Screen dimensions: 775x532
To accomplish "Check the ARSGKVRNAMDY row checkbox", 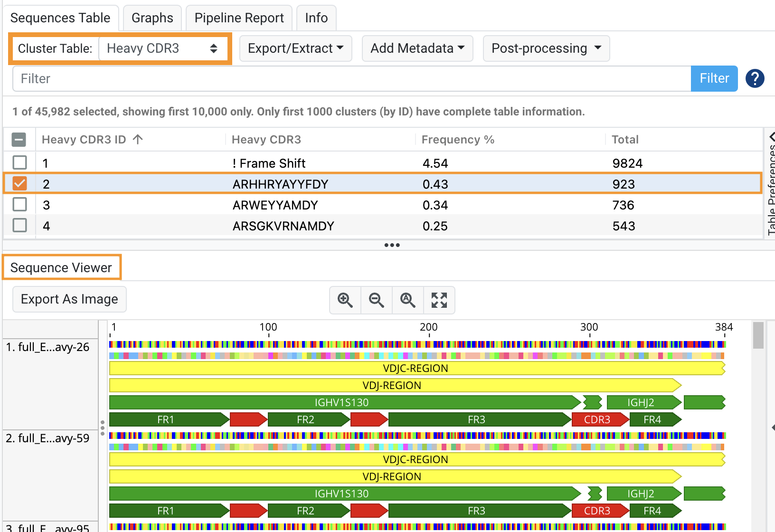I will (19, 225).
